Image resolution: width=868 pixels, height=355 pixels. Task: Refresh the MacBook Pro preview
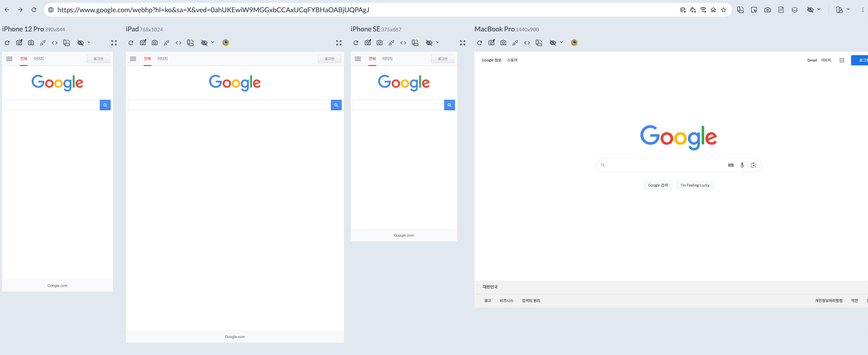(x=480, y=42)
